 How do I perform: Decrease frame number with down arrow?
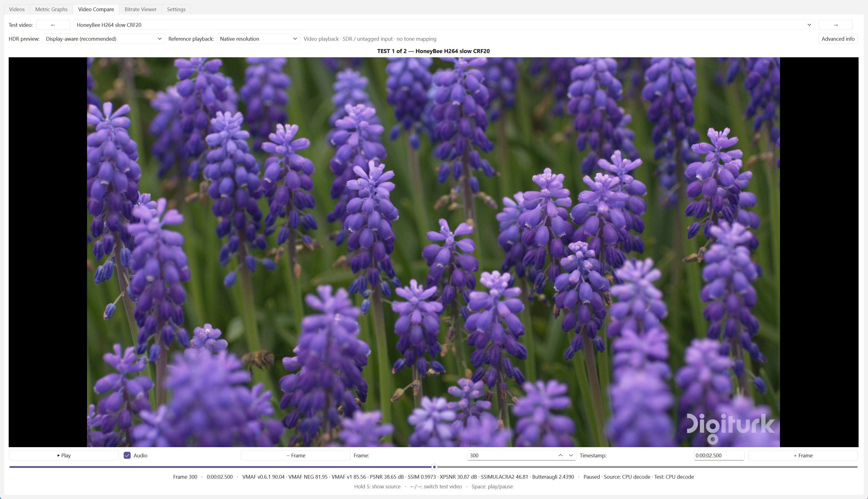571,456
